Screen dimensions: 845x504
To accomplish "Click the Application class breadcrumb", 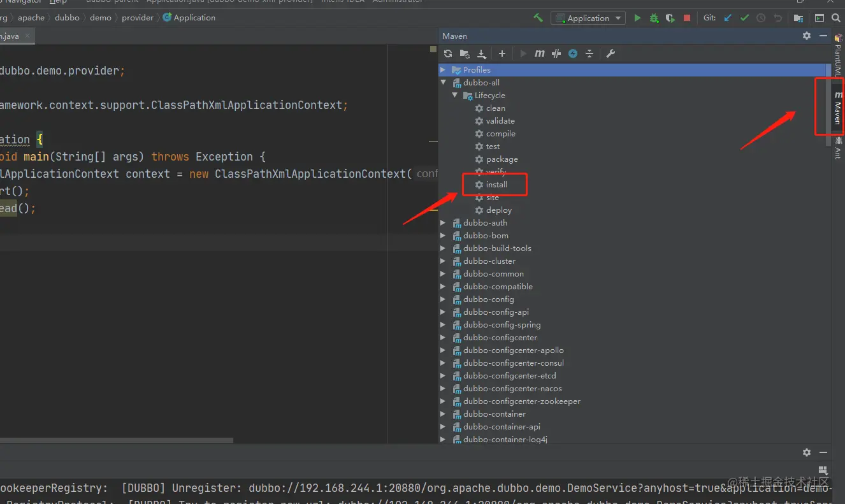I will coord(189,18).
